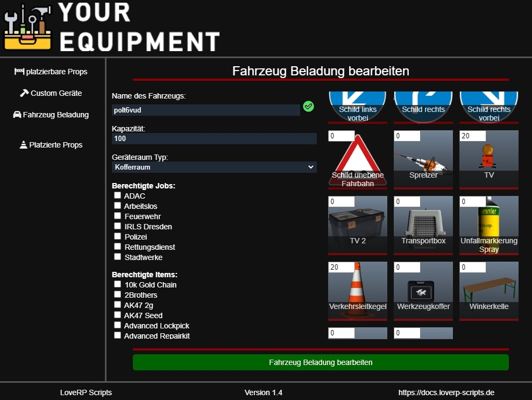The width and height of the screenshot is (532, 400).
Task: Select the Schild rechts vorbei sign
Action: click(x=489, y=107)
